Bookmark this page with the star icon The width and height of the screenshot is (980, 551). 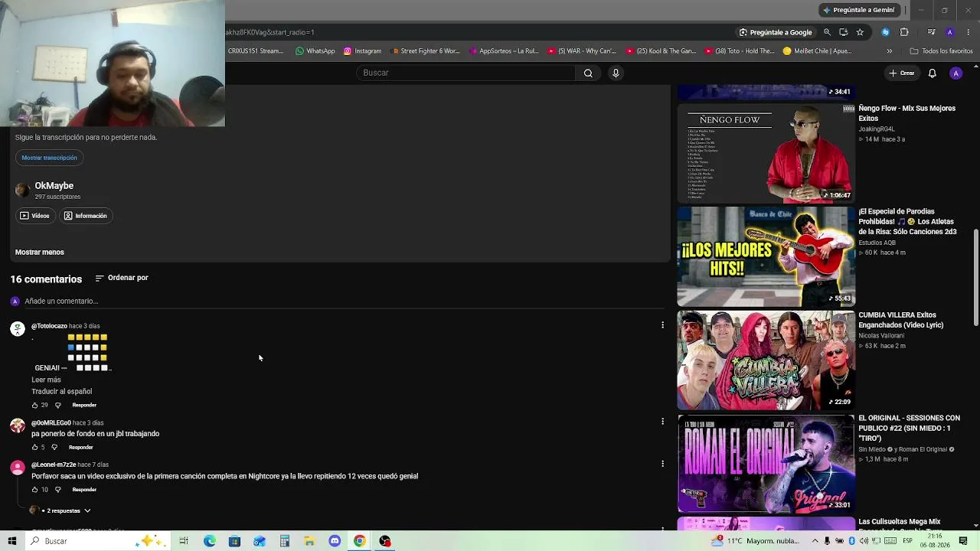(860, 32)
